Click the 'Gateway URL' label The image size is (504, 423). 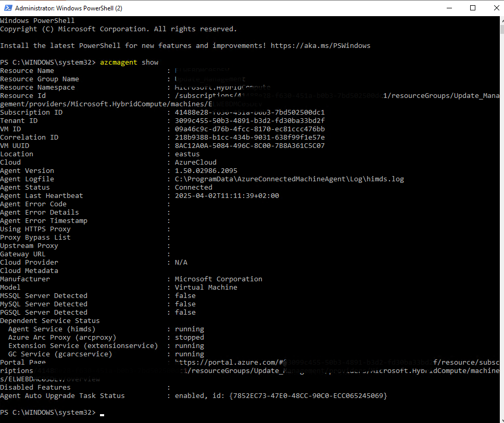pos(23,254)
